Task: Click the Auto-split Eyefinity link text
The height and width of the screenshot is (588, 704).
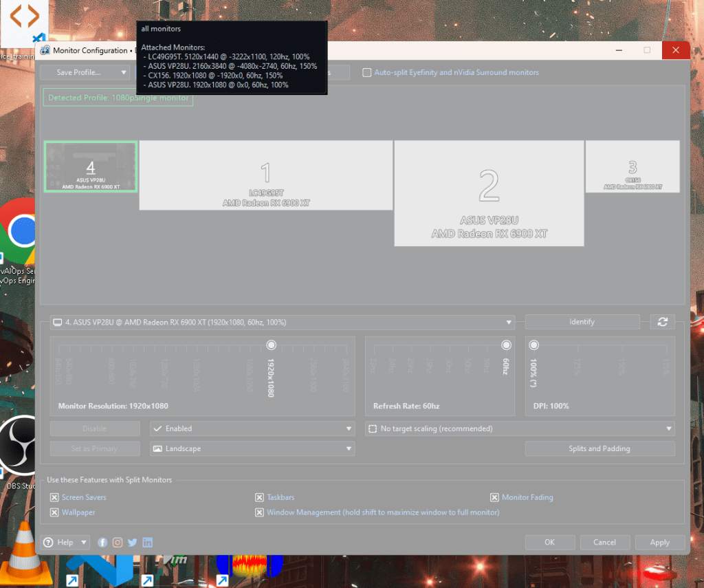Action: [x=456, y=72]
